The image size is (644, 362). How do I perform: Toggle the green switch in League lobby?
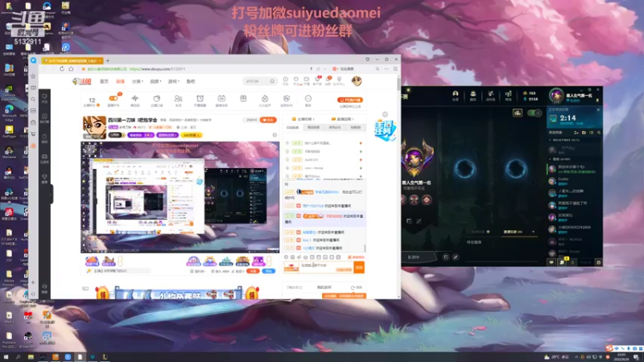534,113
